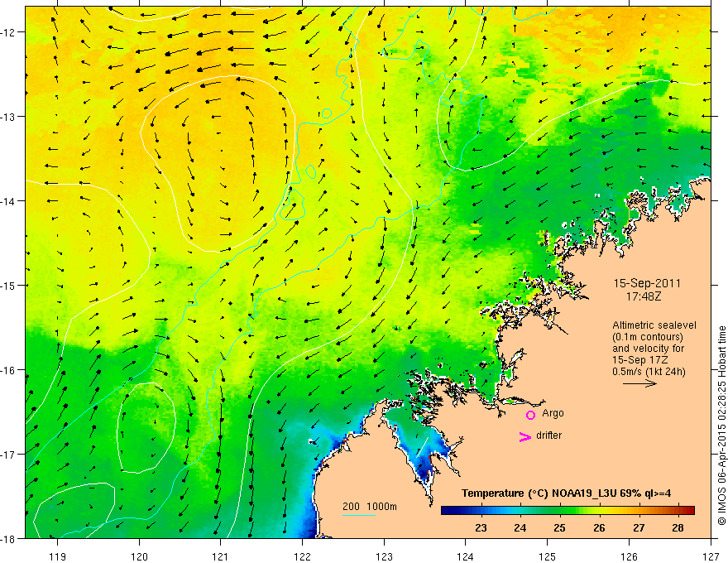Click the magenta drifter arrowhead legend marker

tap(525, 436)
